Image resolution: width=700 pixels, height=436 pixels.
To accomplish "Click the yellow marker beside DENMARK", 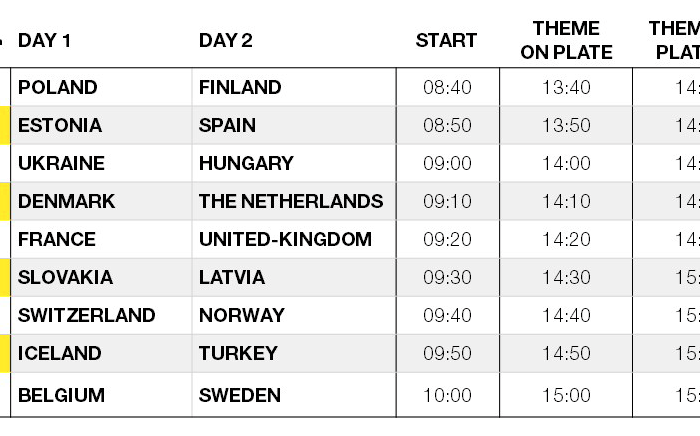I will pyautogui.click(x=5, y=201).
